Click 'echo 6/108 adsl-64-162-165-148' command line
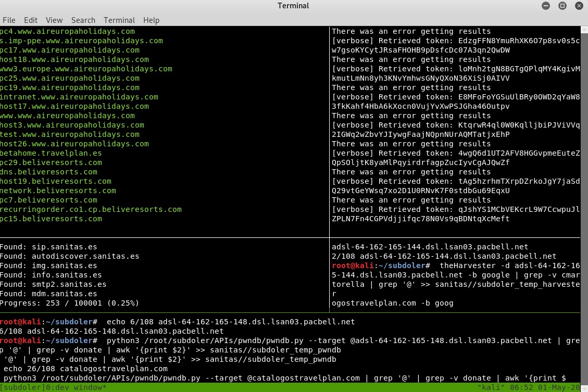588x392 pixels. tap(178, 322)
